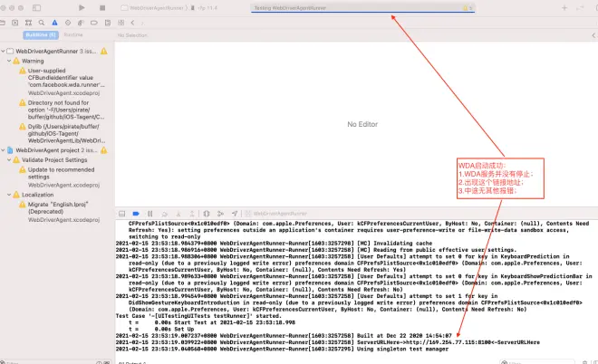Collapse the Localization group
The width and height of the screenshot is (598, 364).
point(9,195)
